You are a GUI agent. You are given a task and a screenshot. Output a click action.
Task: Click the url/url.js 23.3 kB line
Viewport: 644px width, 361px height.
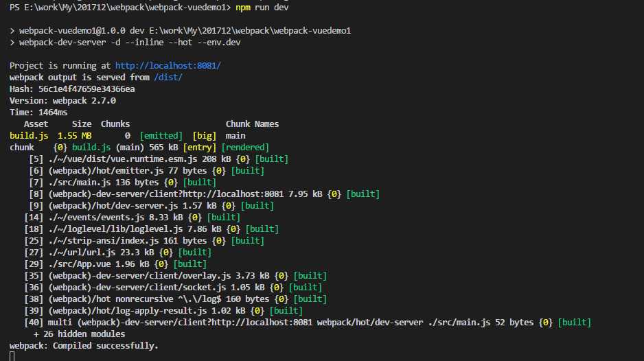118,252
